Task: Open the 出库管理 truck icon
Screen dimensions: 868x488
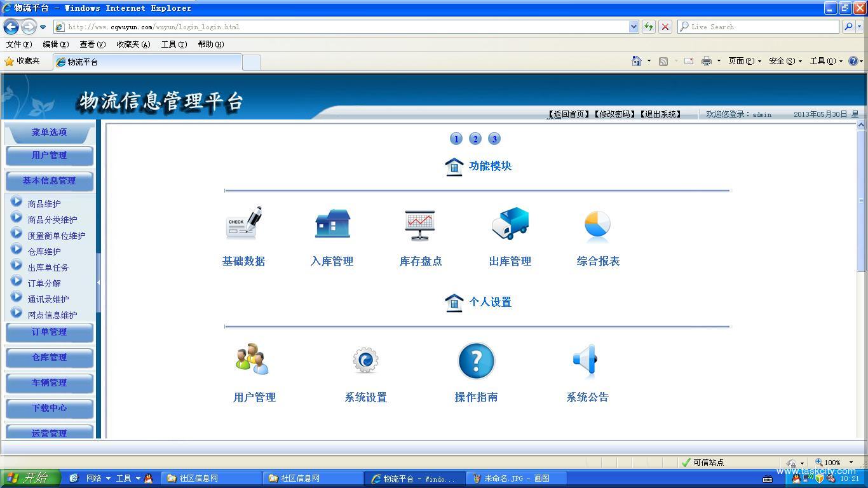Action: (510, 224)
